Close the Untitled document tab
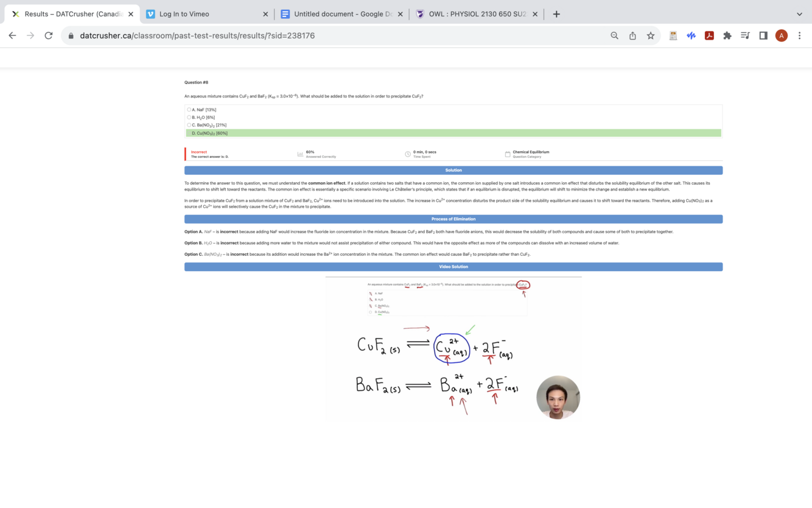The width and height of the screenshot is (812, 508). [400, 14]
